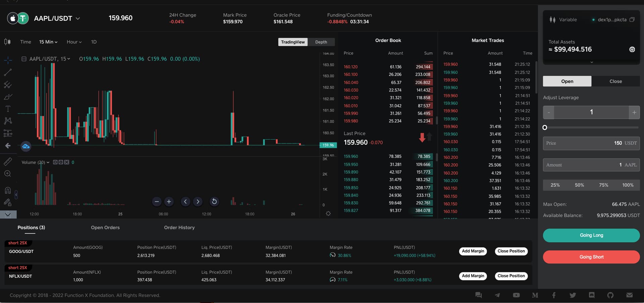Viewport: 644px width, 303px height.
Task: Select the trend line drawing tool
Action: click(x=8, y=72)
